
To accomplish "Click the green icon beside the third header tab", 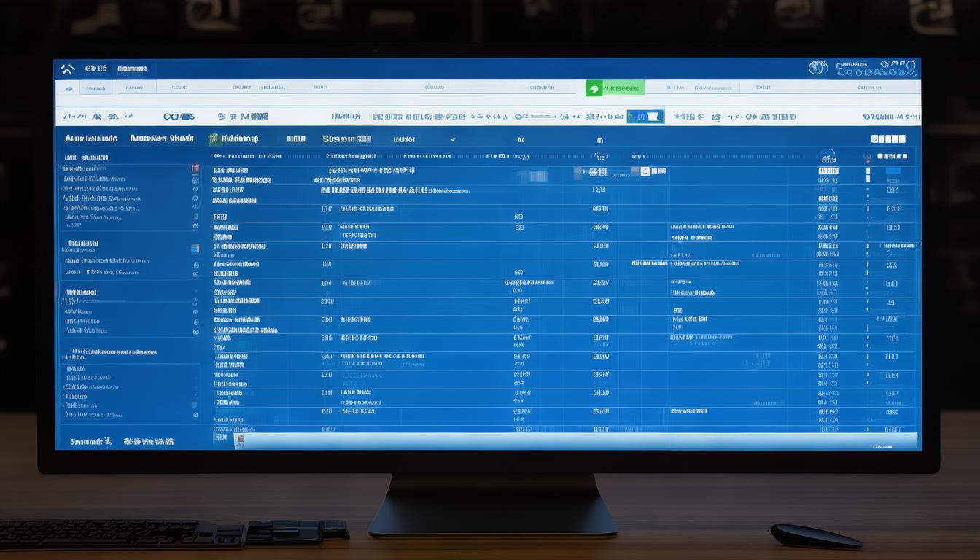I will click(x=214, y=139).
